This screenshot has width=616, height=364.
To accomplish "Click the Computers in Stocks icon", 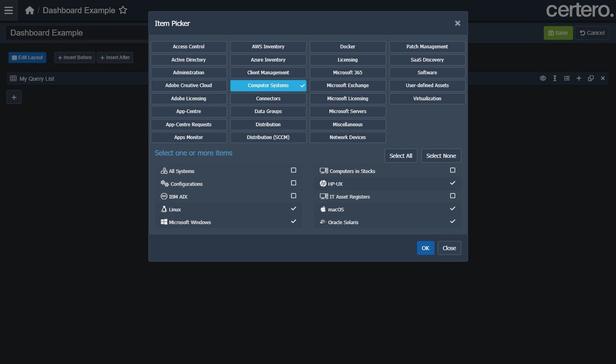I will (x=324, y=171).
